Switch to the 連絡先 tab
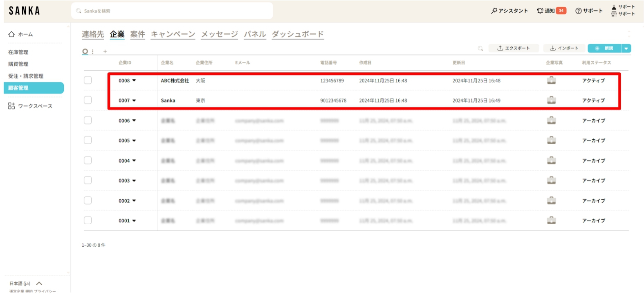 coord(93,34)
